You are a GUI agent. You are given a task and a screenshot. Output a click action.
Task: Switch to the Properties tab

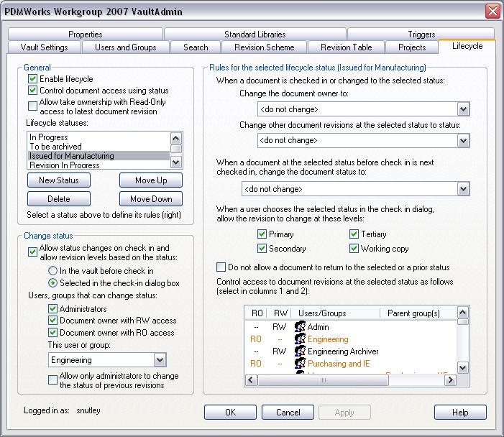click(x=86, y=34)
